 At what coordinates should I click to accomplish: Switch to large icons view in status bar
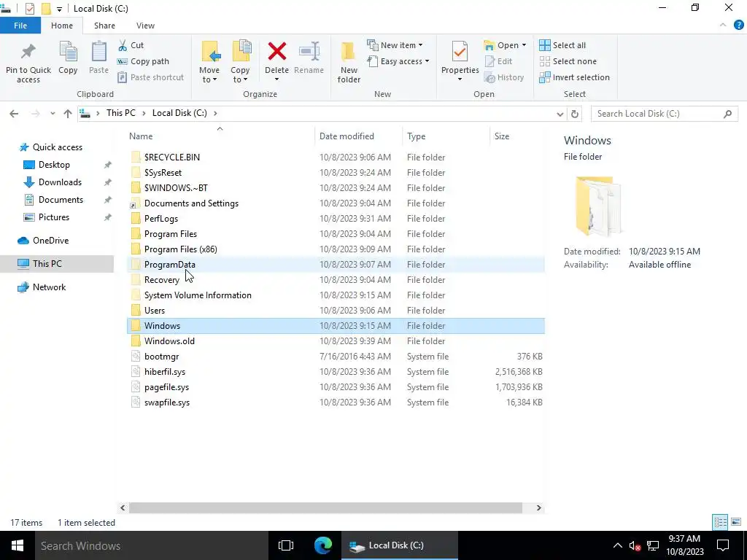736,522
